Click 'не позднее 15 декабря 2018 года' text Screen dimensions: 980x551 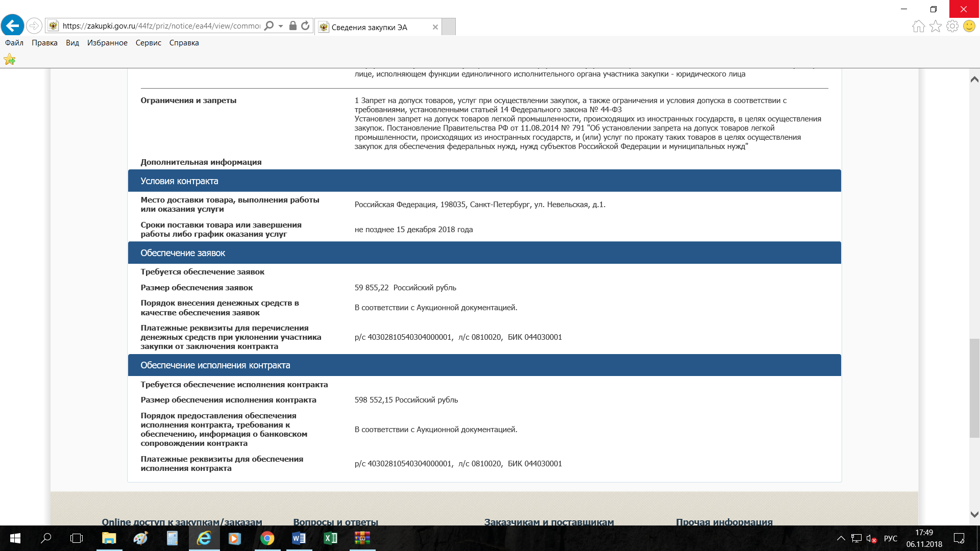click(413, 230)
